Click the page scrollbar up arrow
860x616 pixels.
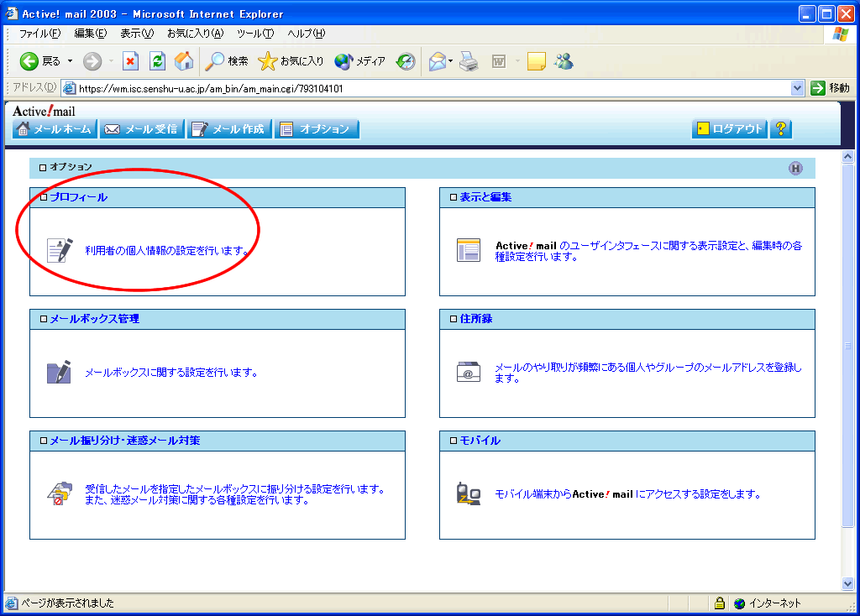(847, 157)
